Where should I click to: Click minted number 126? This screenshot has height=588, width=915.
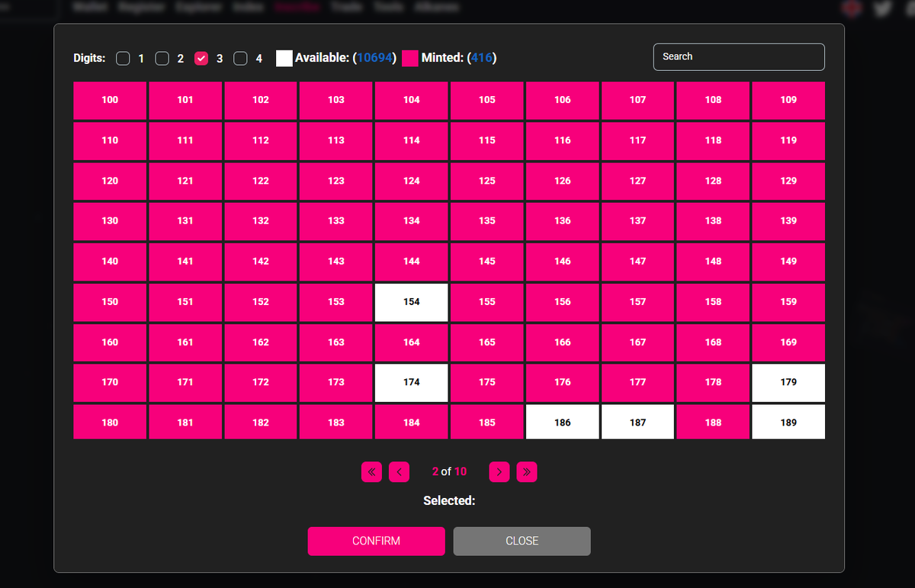click(x=563, y=181)
